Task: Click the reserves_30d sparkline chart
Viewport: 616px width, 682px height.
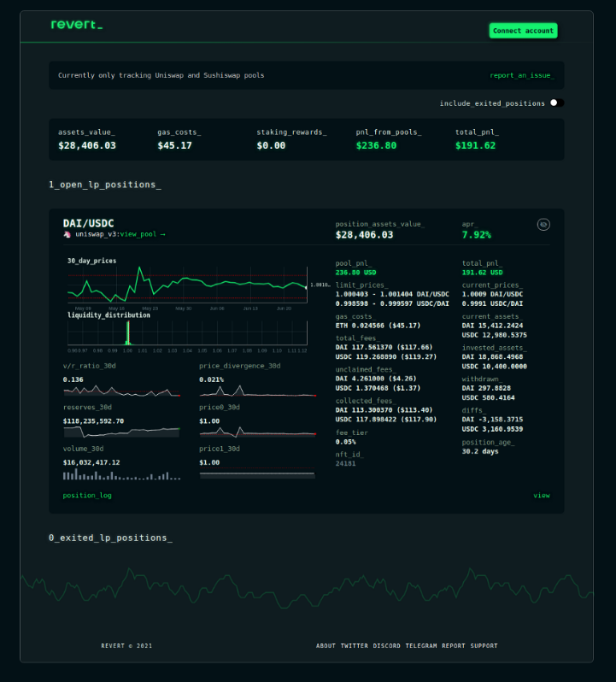Action: click(x=121, y=432)
